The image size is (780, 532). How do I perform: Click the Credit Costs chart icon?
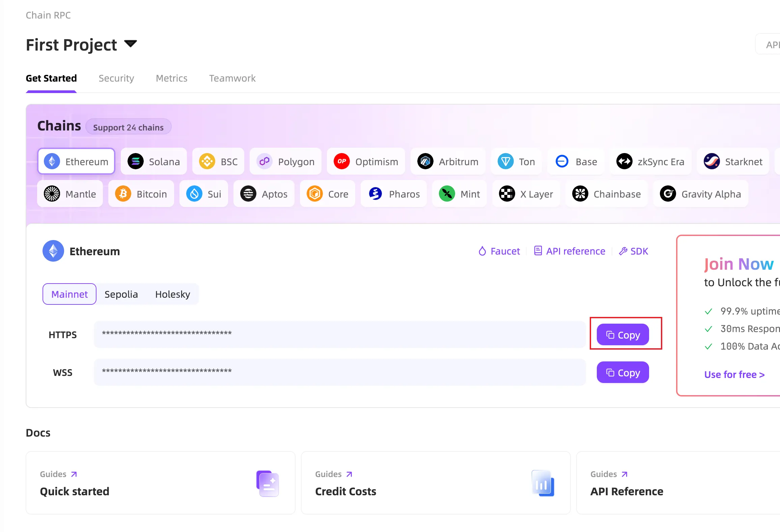point(543,483)
